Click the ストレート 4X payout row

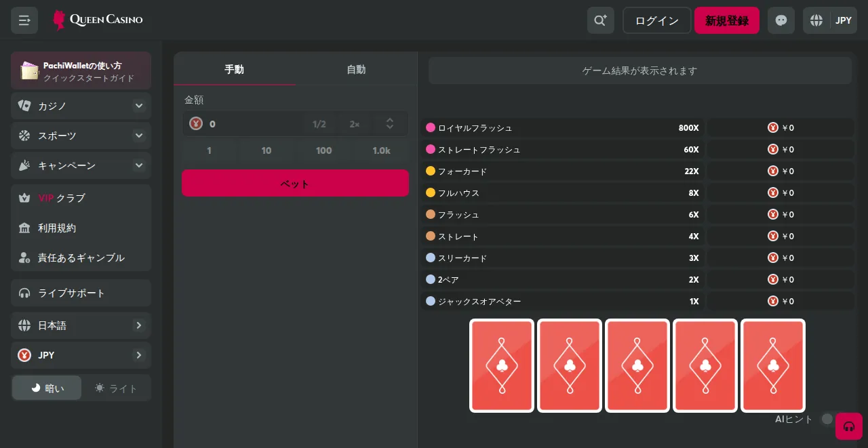563,236
